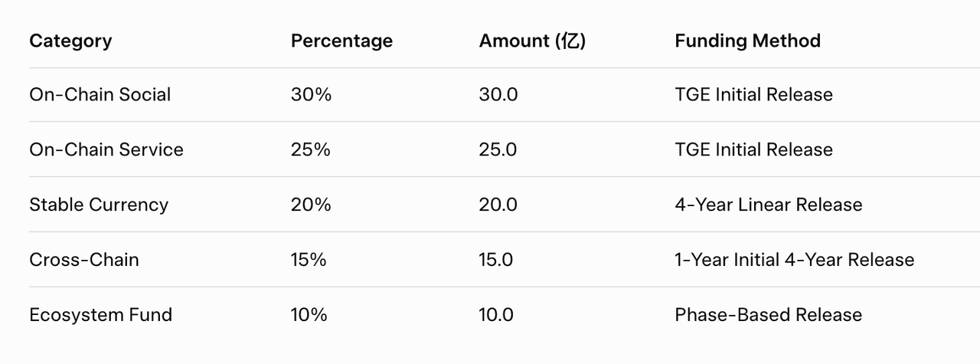Click the 15.0 amount cell
The image size is (980, 364).
coord(496,260)
